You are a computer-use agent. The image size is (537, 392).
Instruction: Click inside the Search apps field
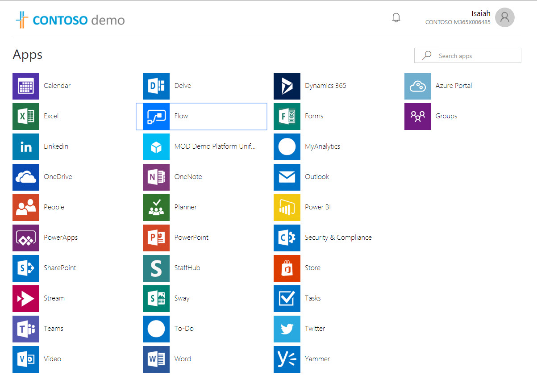pyautogui.click(x=468, y=55)
